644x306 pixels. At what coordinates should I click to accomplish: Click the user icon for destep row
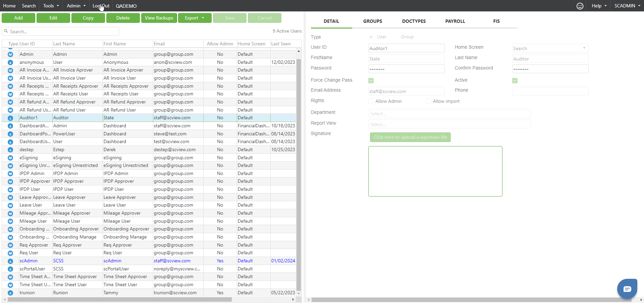coord(10,150)
